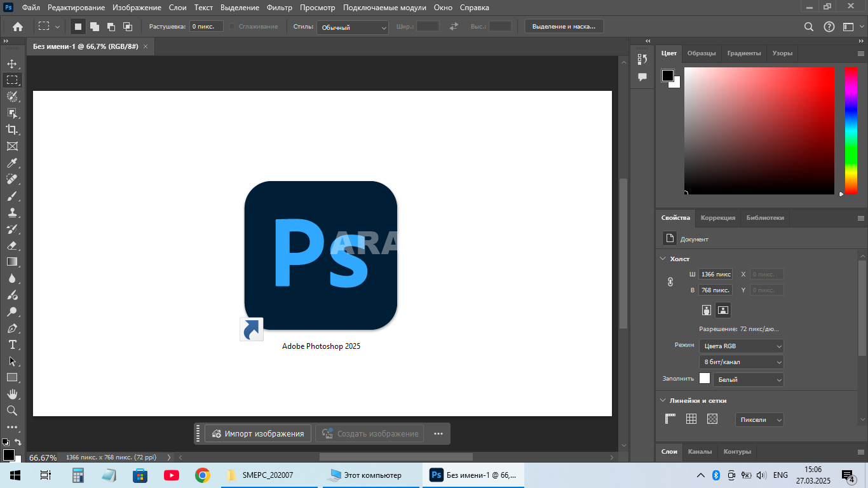Click the hue spectrum slider
Viewport: 868px width, 488px height.
851,130
